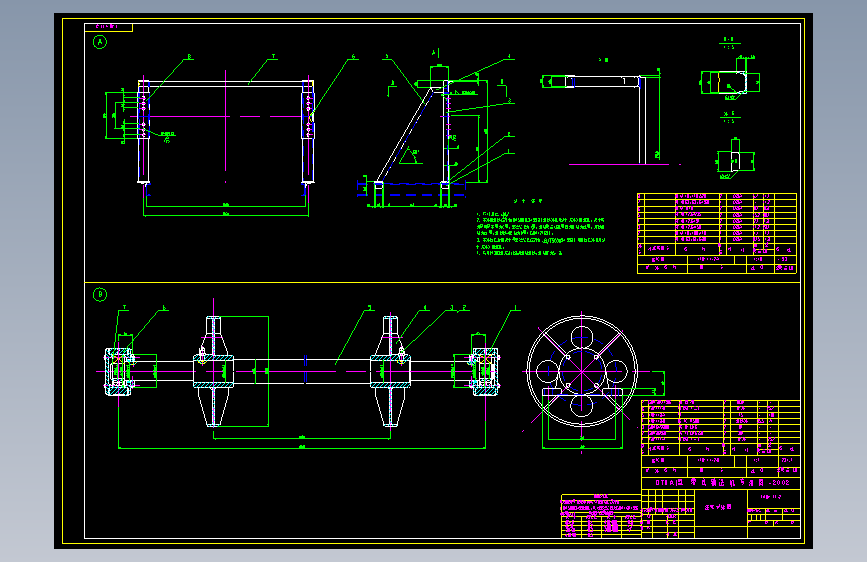This screenshot has width=867, height=562.
Task: Click the small magenta label box at top-left
Action: [x=108, y=27]
